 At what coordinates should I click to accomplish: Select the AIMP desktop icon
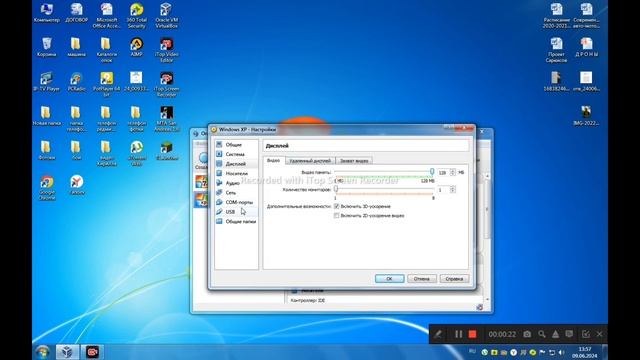pyautogui.click(x=136, y=47)
